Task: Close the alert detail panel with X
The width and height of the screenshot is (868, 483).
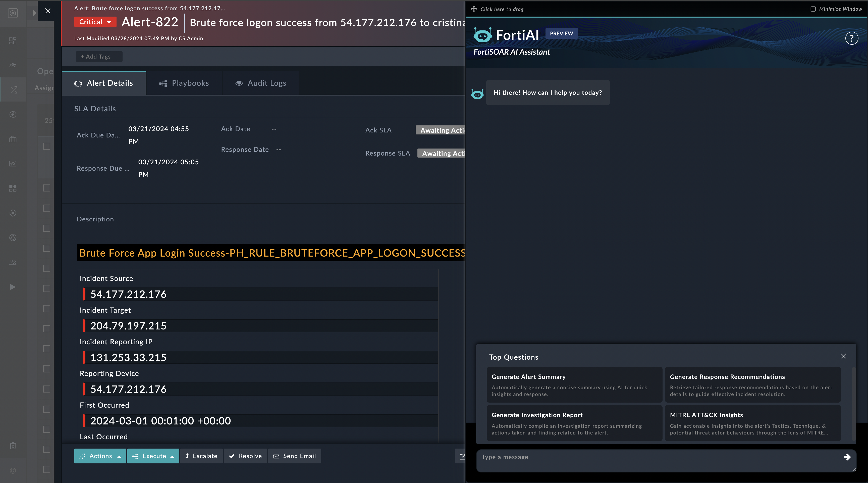Action: tap(48, 11)
